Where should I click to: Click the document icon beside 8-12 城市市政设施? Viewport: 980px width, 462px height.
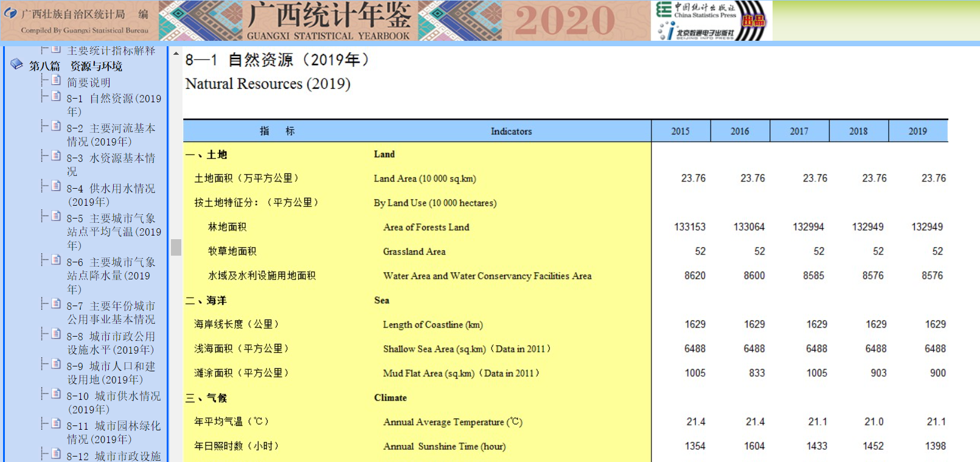(x=56, y=454)
